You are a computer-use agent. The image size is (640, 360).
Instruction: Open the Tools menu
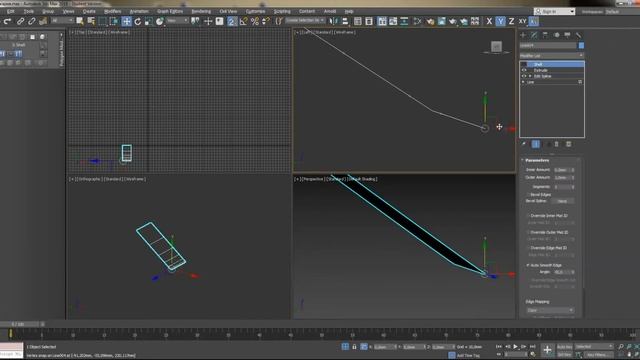tap(29, 11)
